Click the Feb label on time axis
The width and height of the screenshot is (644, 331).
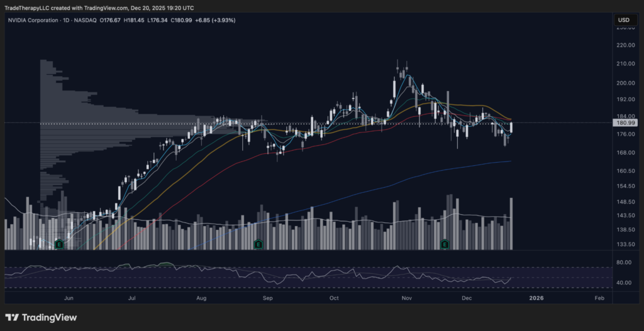(599, 298)
